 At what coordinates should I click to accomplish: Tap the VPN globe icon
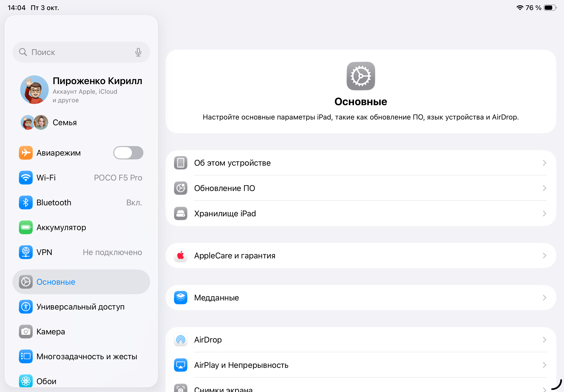(26, 252)
